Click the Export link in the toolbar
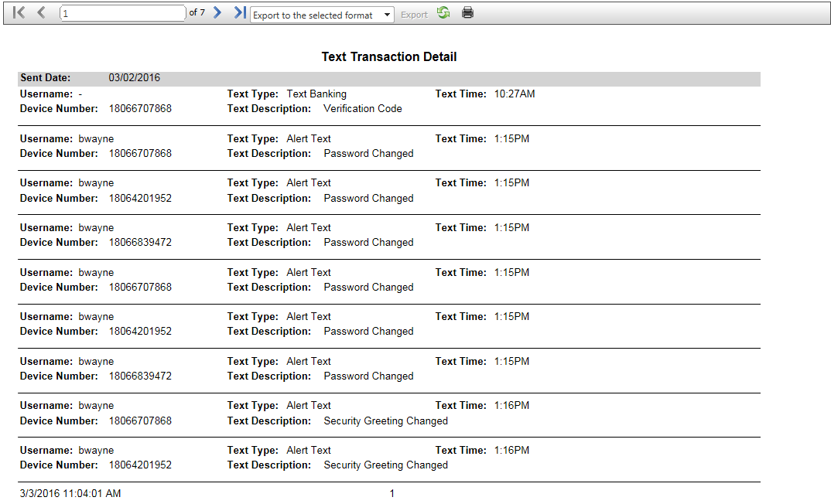Screen dimensions: 831x504 tap(414, 15)
